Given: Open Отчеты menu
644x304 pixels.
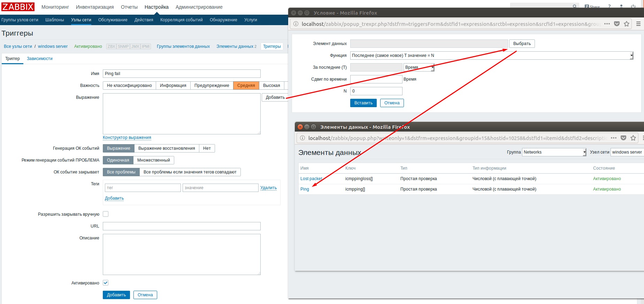Looking at the screenshot, I should coord(129,7).
